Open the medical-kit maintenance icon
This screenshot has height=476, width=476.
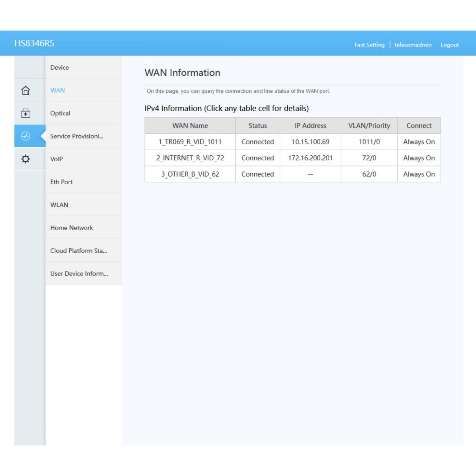tap(26, 113)
